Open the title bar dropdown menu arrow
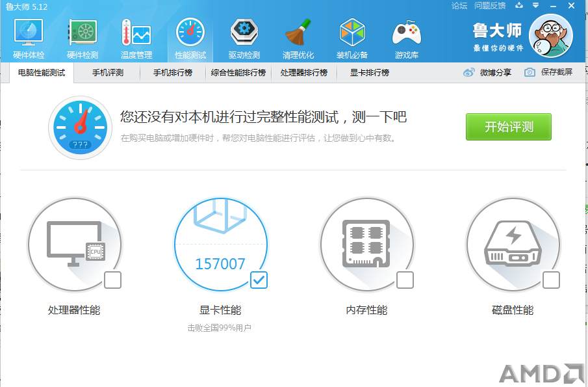588x387 pixels. [536, 5]
